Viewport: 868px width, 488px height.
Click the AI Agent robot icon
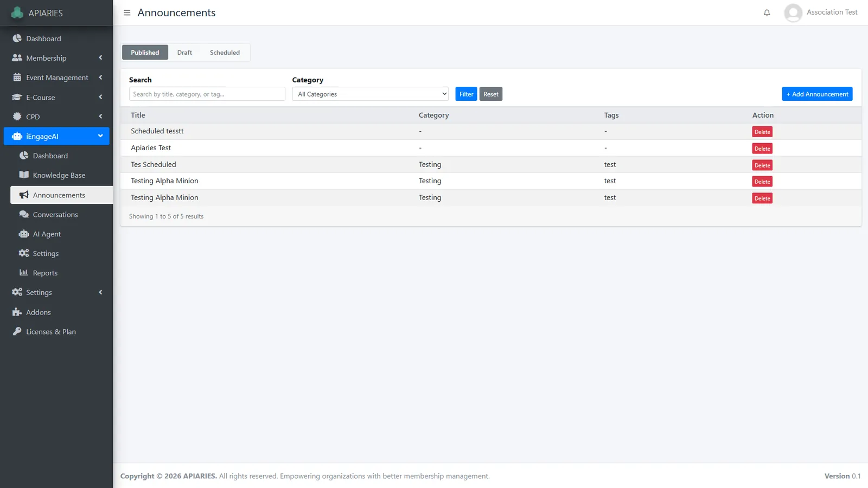24,234
